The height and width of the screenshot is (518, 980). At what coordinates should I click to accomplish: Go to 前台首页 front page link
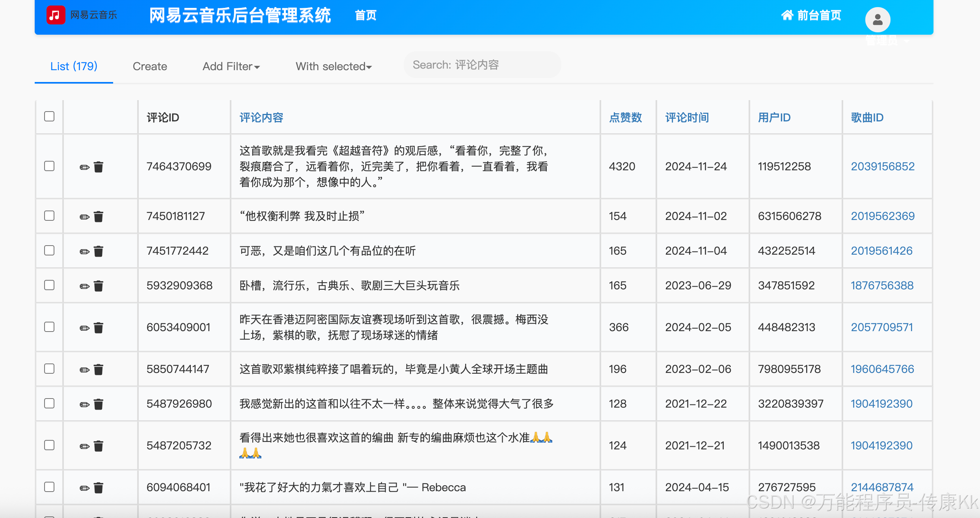(x=811, y=15)
